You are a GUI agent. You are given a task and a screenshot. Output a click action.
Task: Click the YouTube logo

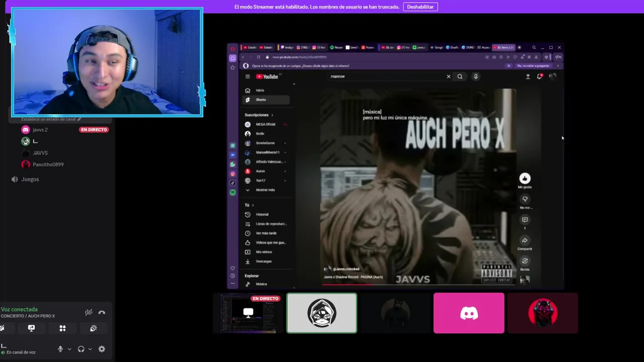click(x=268, y=76)
